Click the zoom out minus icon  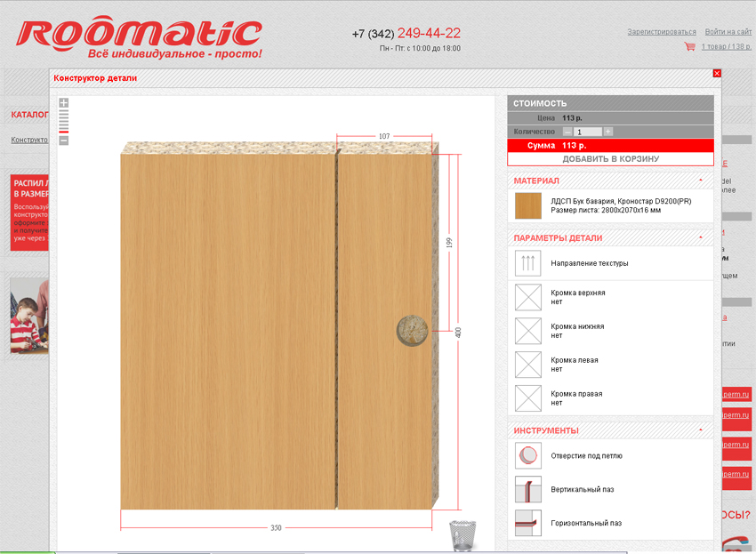coord(63,141)
